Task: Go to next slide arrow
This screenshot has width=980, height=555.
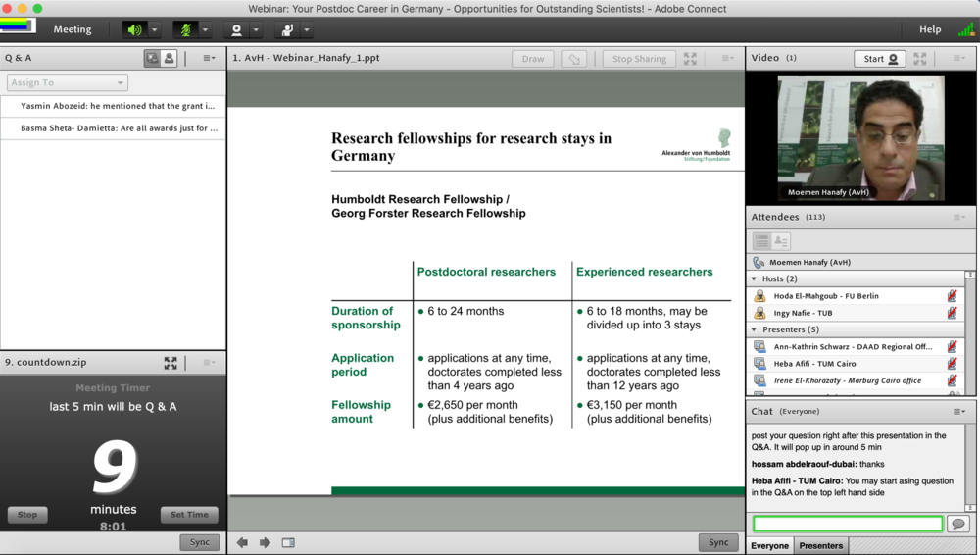Action: click(265, 542)
